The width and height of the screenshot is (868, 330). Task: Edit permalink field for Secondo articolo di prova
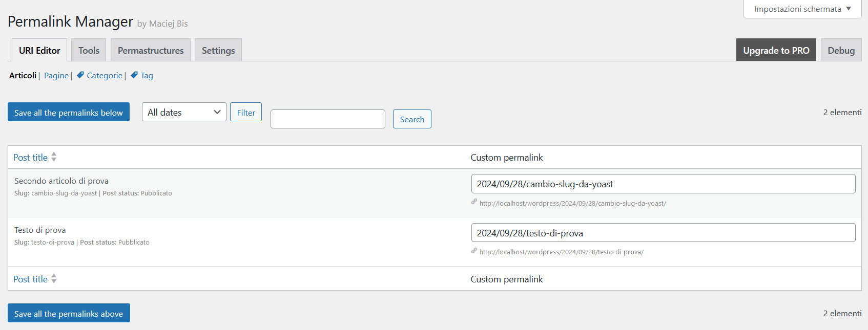click(x=663, y=184)
